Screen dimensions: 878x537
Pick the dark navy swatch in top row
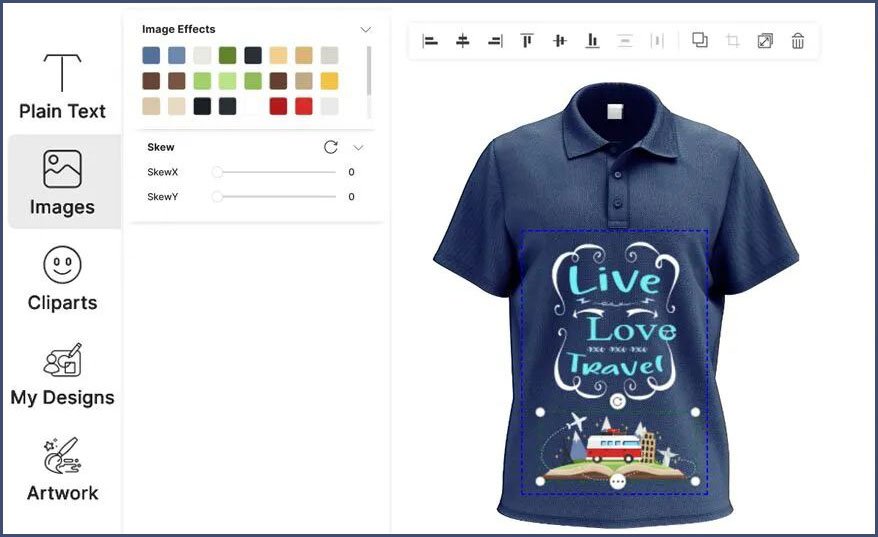click(x=253, y=55)
